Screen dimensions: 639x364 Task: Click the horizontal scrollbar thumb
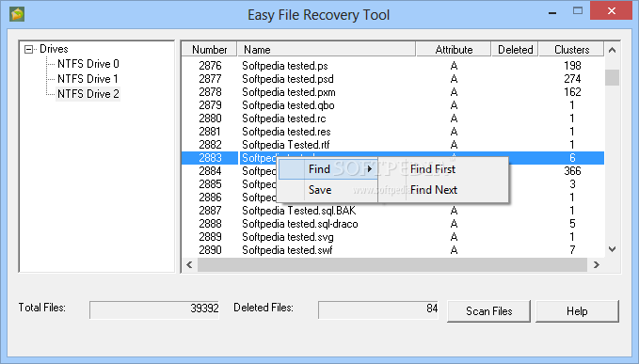[392, 264]
